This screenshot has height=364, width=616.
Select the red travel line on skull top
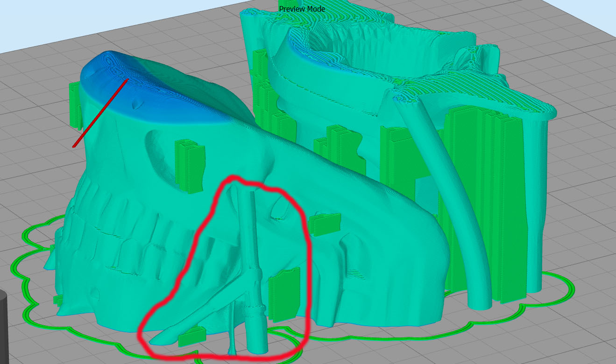(x=100, y=113)
